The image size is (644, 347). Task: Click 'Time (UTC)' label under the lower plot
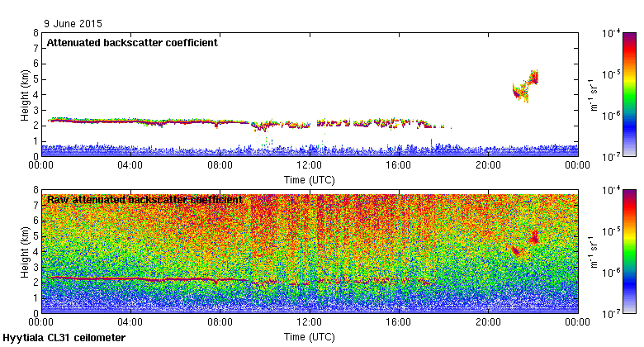pos(310,337)
